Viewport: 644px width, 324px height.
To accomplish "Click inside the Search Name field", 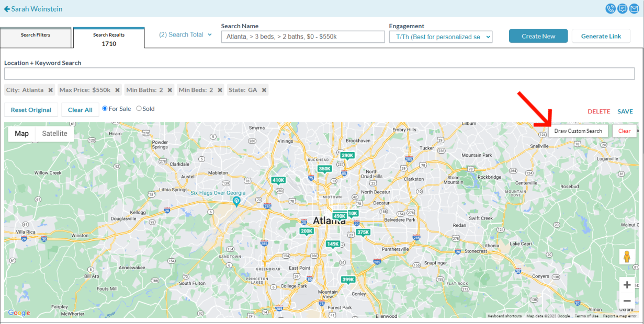I will pyautogui.click(x=302, y=37).
